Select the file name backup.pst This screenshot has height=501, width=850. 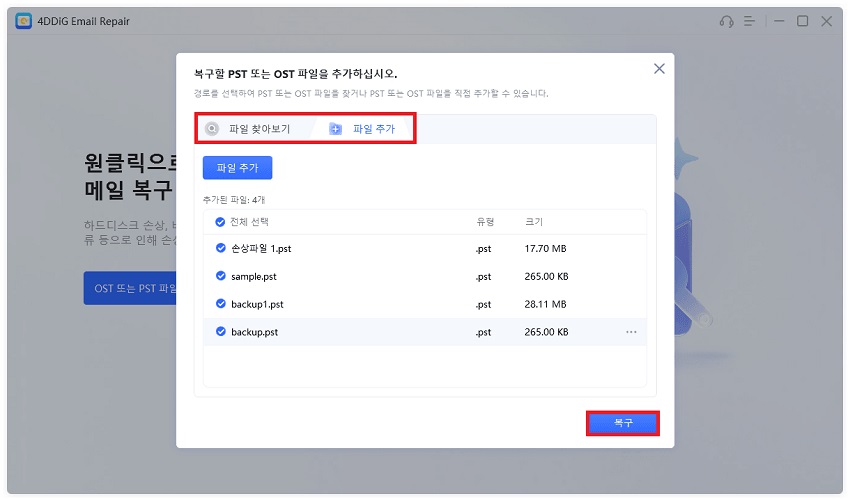click(x=254, y=332)
